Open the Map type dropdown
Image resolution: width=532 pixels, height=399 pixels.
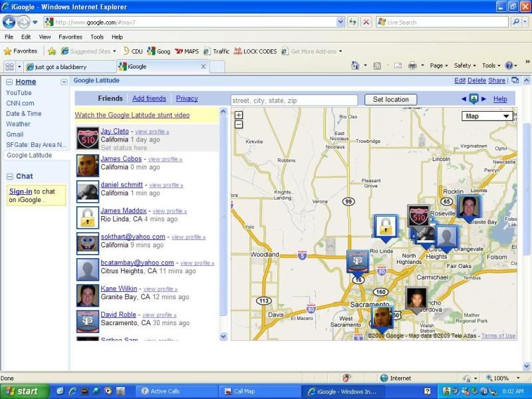[487, 116]
